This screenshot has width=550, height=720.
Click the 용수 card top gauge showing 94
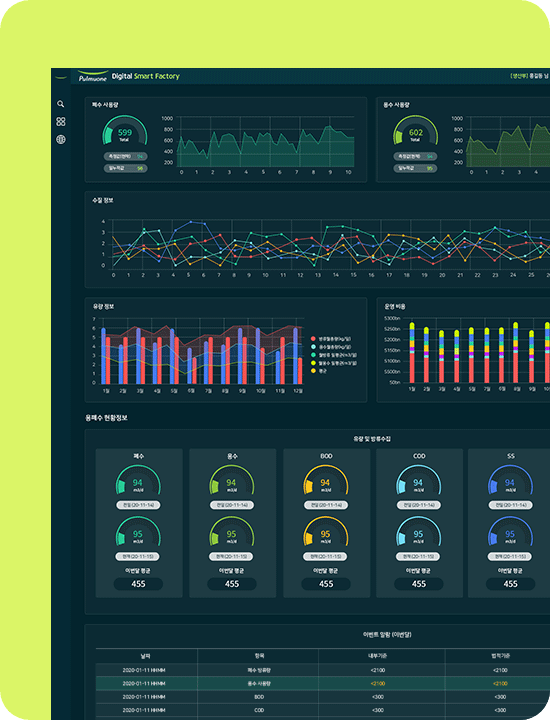pos(231,480)
